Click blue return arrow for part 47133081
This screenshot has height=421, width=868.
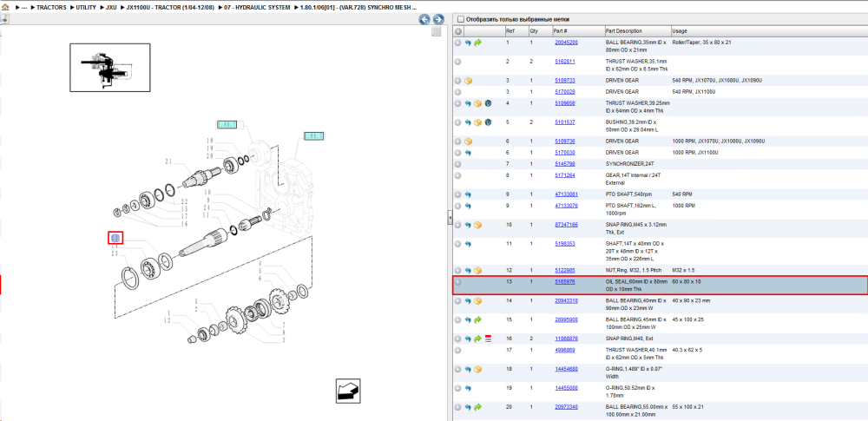pos(468,195)
